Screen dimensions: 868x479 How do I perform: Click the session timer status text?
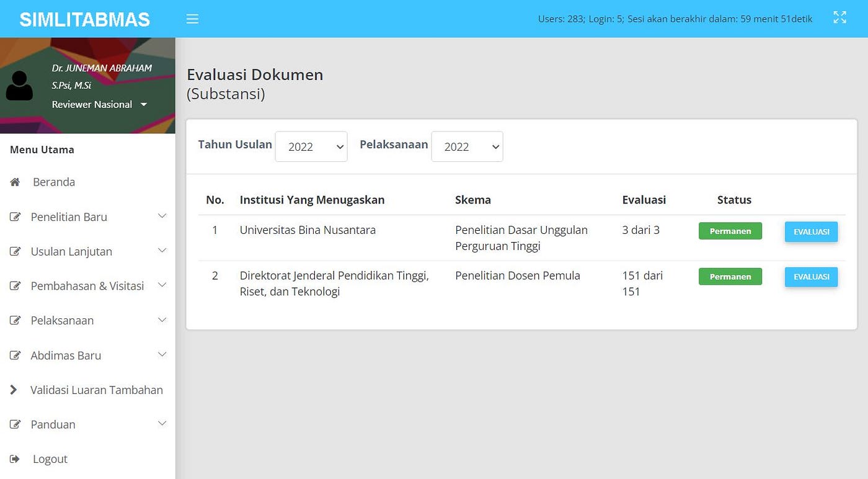(675, 19)
